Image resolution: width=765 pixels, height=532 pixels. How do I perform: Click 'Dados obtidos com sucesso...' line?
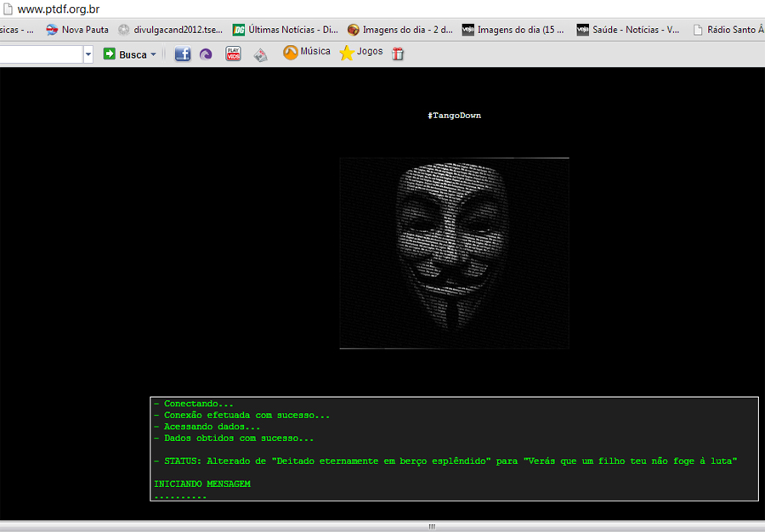pyautogui.click(x=234, y=439)
